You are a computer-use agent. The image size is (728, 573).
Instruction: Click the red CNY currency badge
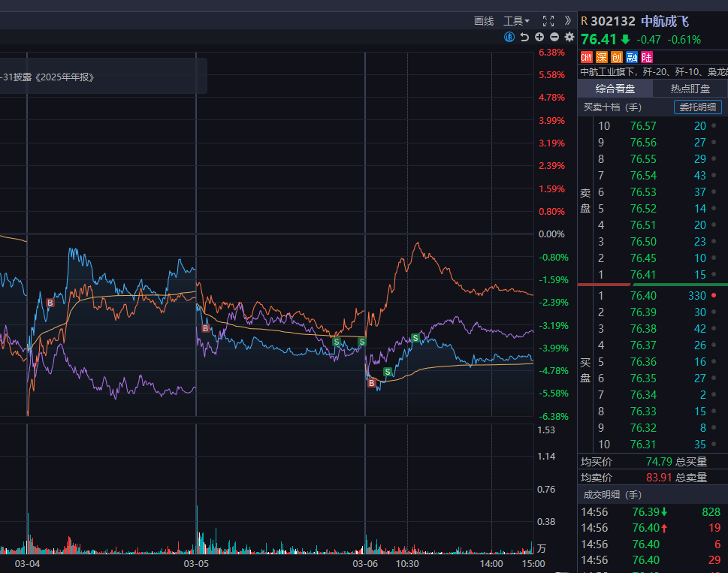tap(587, 57)
